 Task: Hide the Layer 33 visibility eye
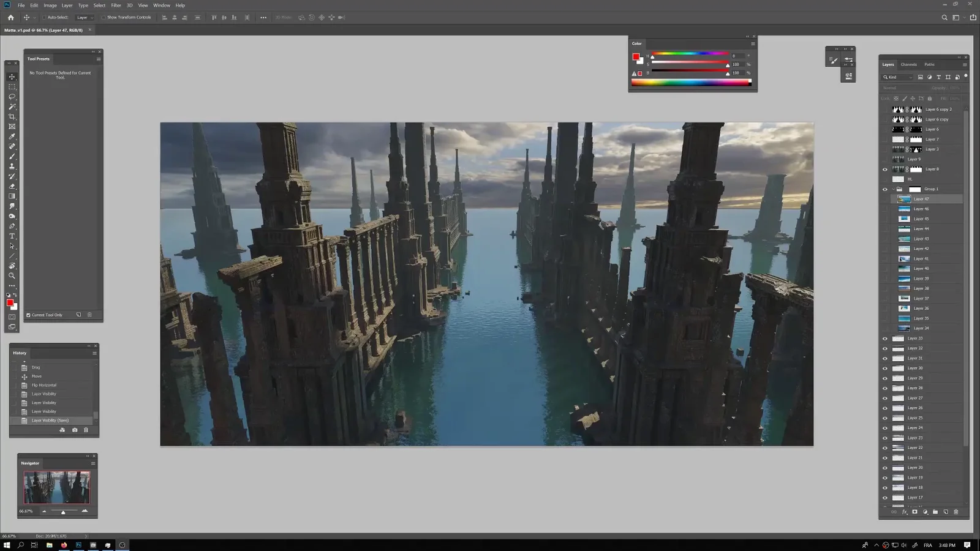pyautogui.click(x=884, y=338)
